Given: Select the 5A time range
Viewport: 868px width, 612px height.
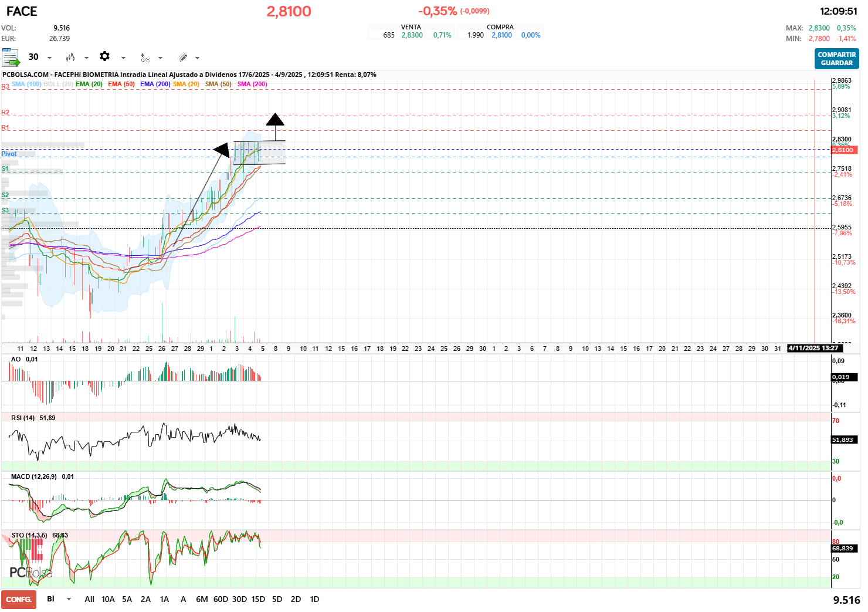Looking at the screenshot, I should point(127,599).
